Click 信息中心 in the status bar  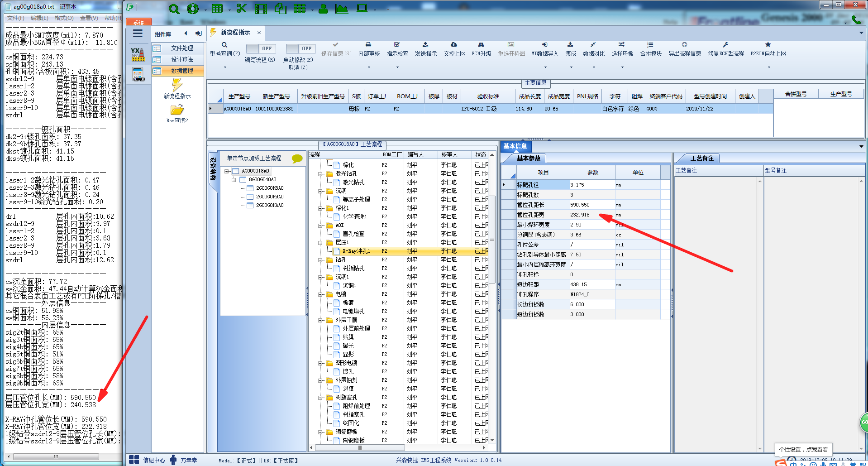coord(148,460)
